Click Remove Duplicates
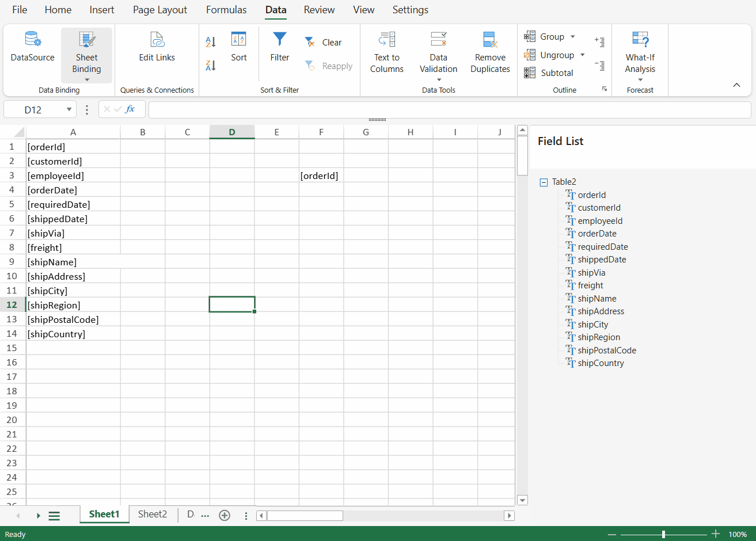This screenshot has width=756, height=541. 491,53
